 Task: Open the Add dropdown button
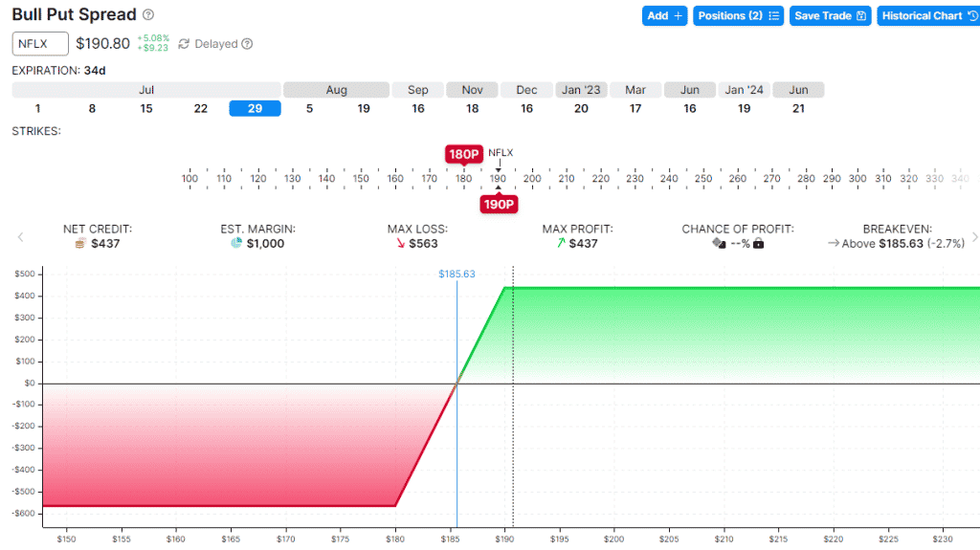click(x=664, y=16)
